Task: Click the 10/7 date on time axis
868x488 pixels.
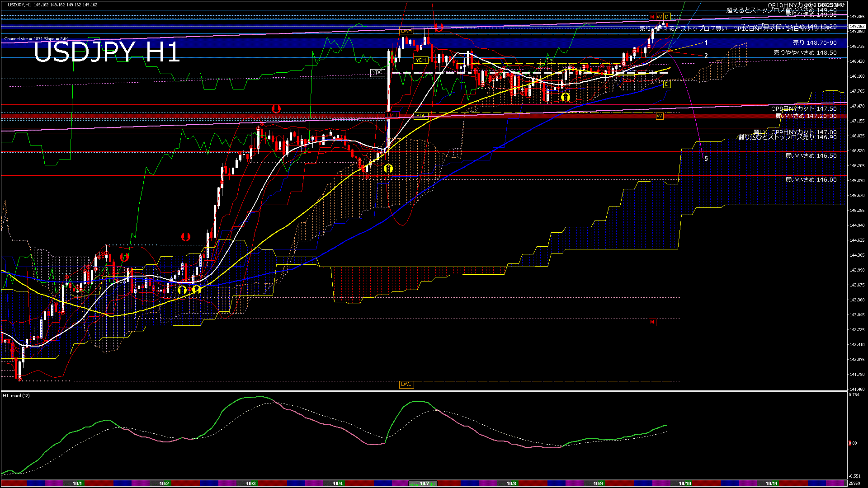Action: click(424, 483)
